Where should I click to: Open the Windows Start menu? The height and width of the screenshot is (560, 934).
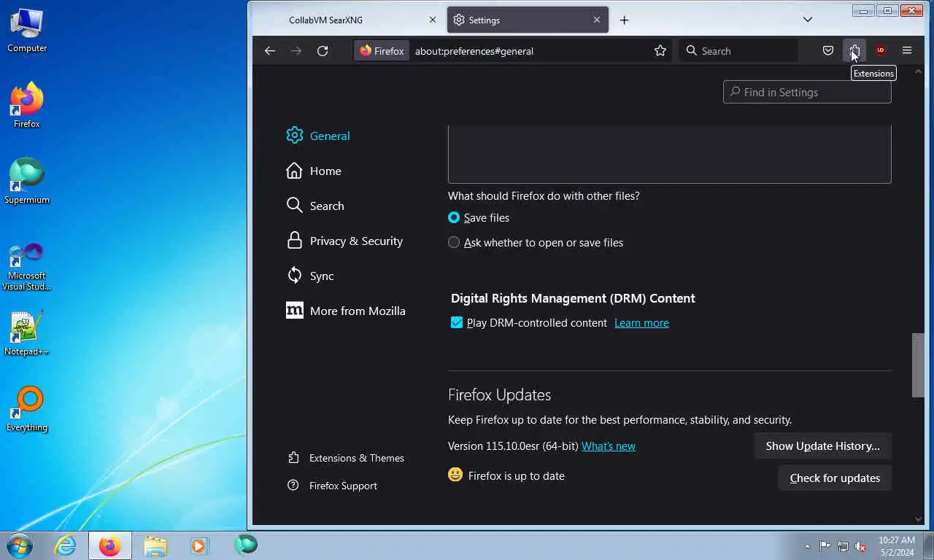click(x=20, y=545)
